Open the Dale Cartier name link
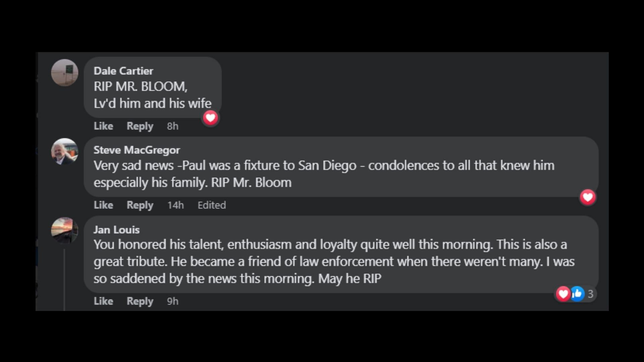Viewport: 644px width, 362px height. (123, 71)
